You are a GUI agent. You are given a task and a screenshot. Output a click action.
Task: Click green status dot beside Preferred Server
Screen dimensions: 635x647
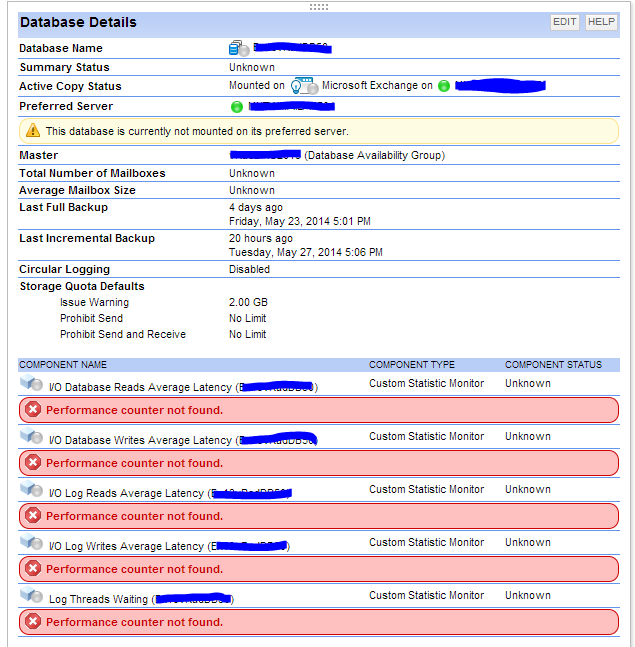237,107
